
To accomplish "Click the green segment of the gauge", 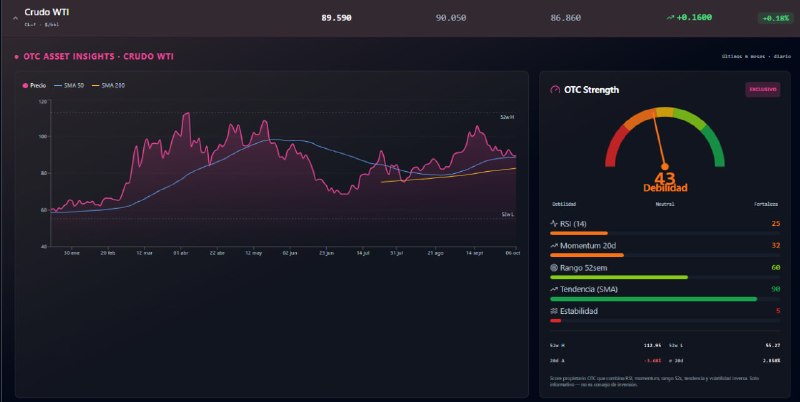I will click(x=715, y=147).
